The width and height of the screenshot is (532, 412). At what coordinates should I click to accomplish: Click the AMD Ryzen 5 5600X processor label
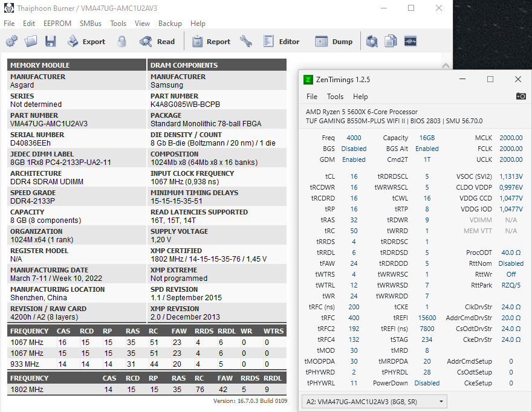(362, 112)
